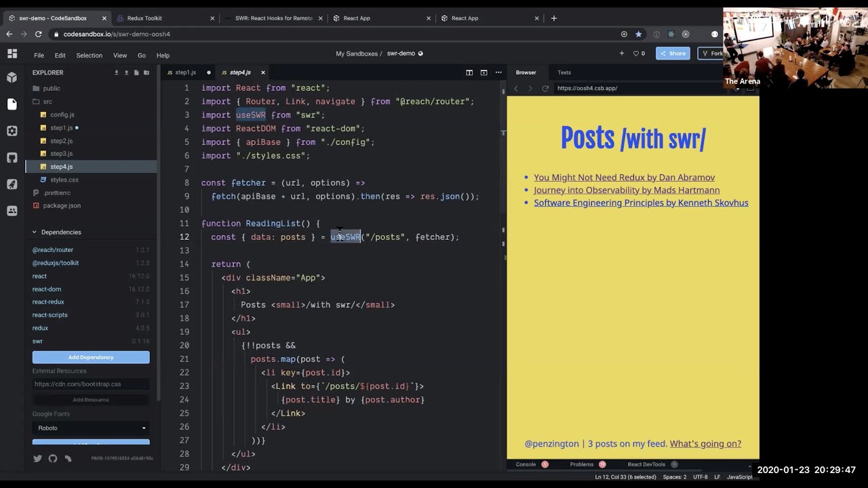Click the Add Resource button

tap(91, 400)
